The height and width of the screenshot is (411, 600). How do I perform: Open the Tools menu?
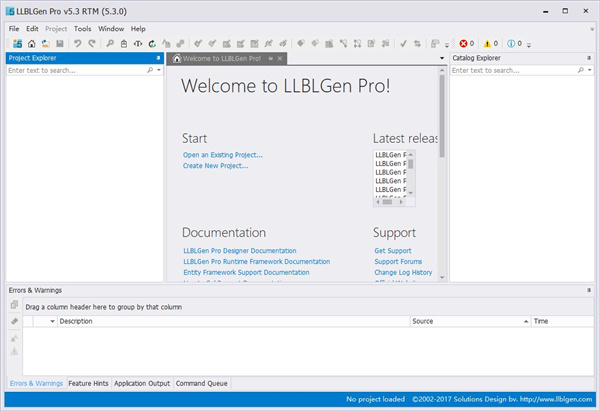[82, 29]
